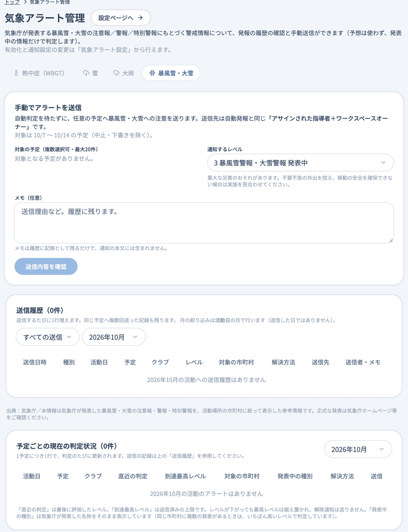Click the 送信者・メモ column header

363,362
